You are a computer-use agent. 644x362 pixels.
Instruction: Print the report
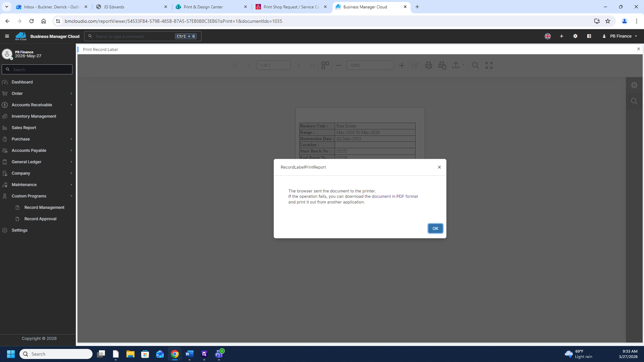pos(428,65)
